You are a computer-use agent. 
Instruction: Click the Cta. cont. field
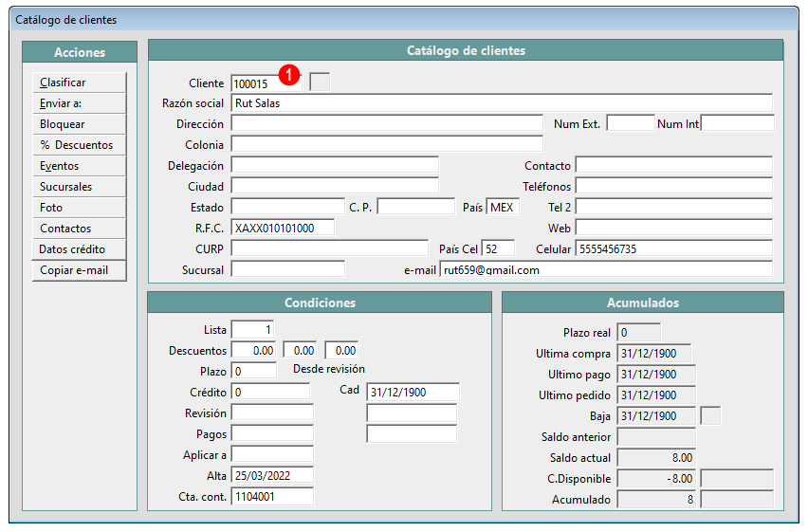[x=272, y=496]
